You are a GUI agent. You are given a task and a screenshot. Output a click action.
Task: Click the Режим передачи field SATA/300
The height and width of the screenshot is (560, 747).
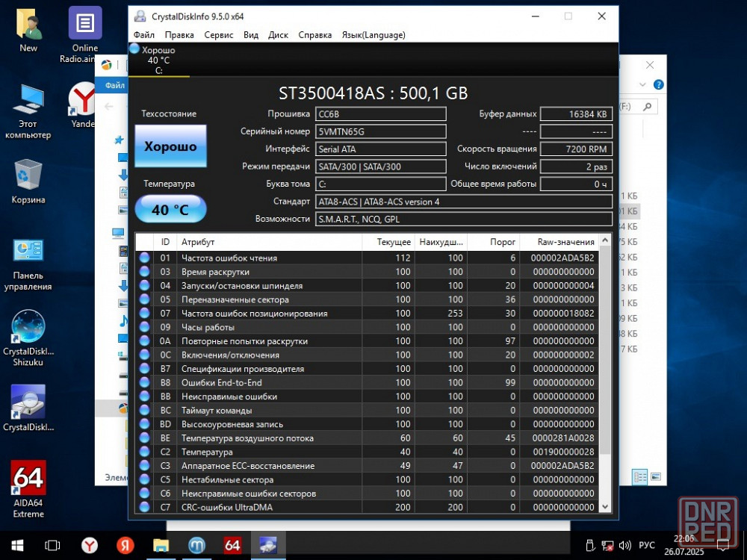[381, 167]
